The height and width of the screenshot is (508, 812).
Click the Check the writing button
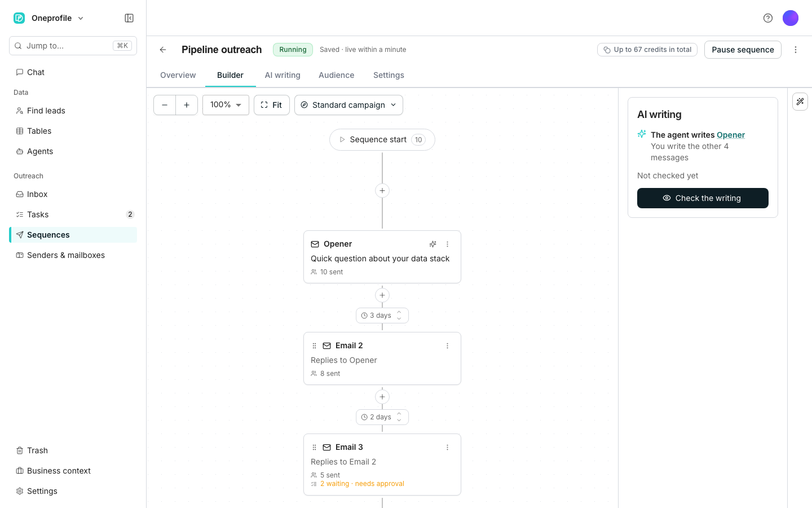pos(703,198)
